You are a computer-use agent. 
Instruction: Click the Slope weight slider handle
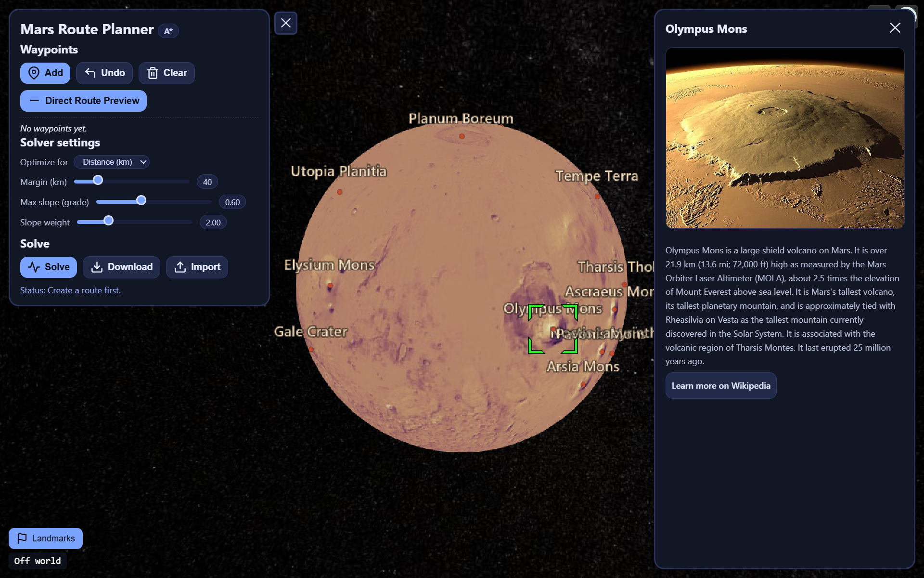[109, 221]
